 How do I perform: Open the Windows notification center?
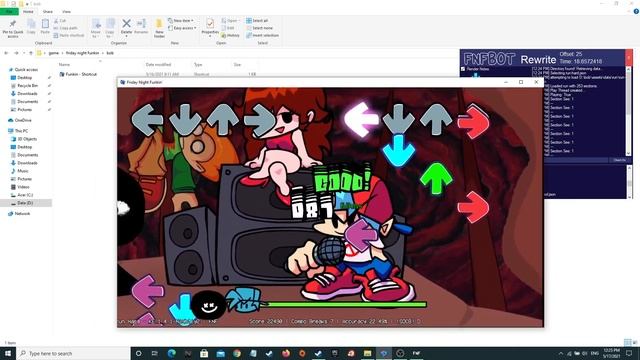pos(629,353)
